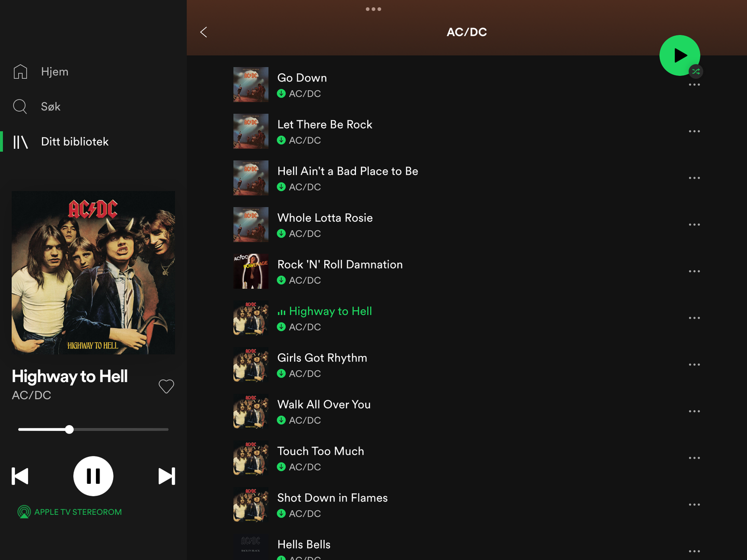Screen dimensions: 747x560
Task: Click artist AC/DC under Walk All Over You
Action: (305, 420)
